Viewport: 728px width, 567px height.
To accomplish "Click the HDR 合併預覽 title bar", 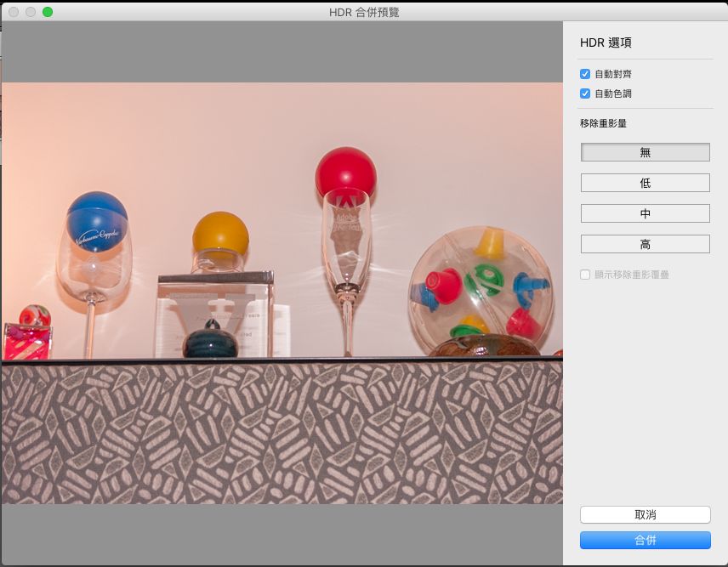I will [364, 13].
